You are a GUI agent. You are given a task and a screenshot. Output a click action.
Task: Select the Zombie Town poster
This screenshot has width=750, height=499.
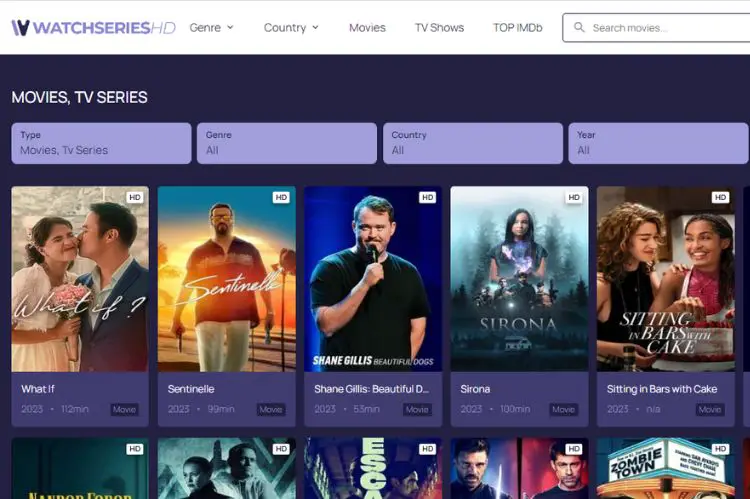tap(666, 468)
